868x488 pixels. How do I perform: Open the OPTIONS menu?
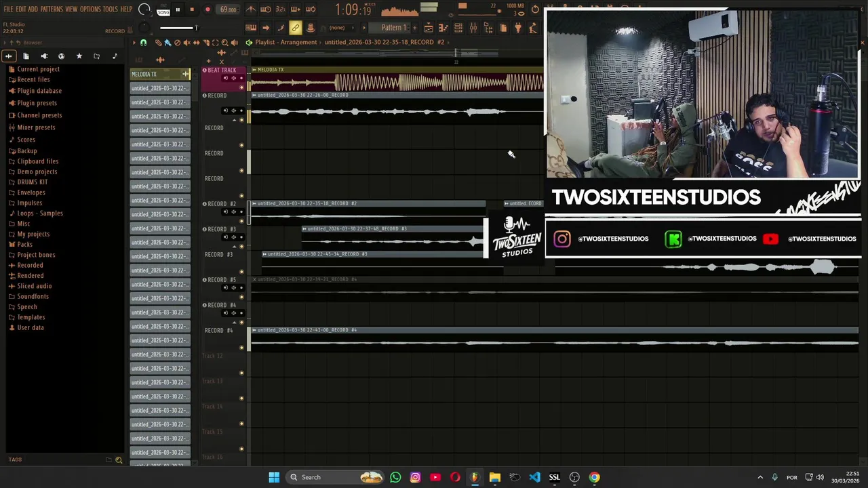90,9
